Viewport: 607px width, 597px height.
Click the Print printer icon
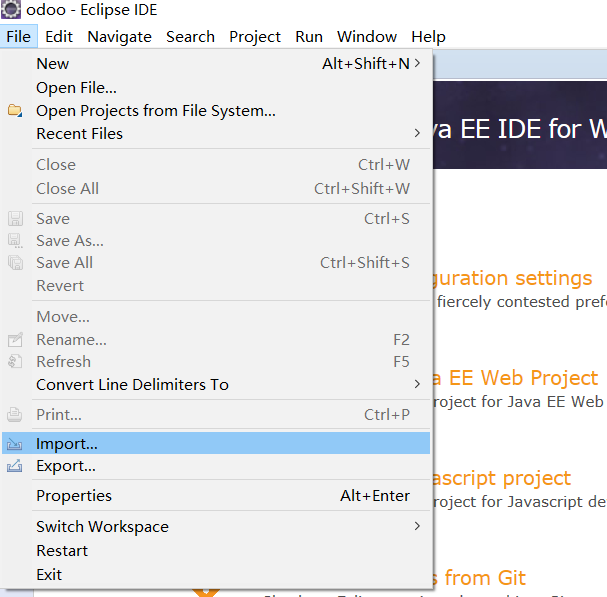click(x=15, y=415)
